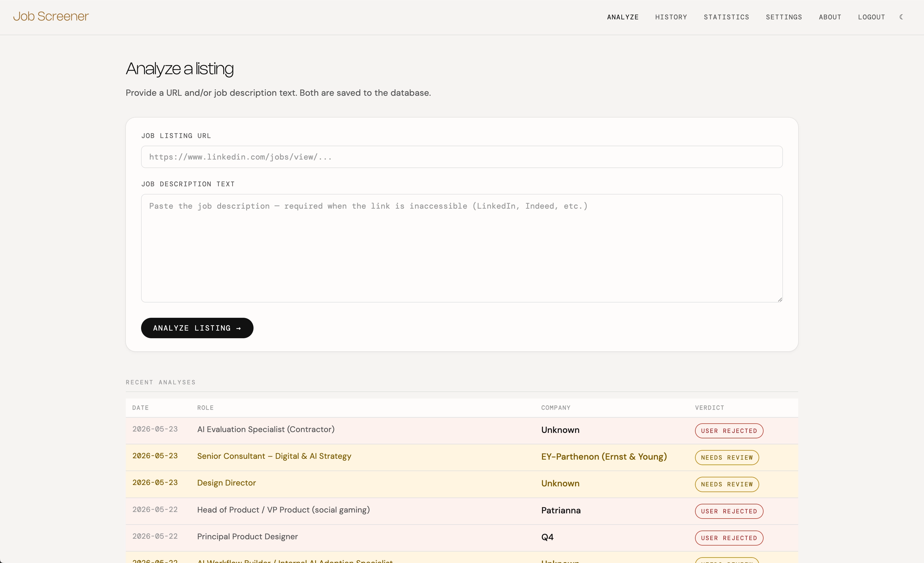The height and width of the screenshot is (563, 924).
Task: Click Logout in the navigation
Action: (872, 17)
